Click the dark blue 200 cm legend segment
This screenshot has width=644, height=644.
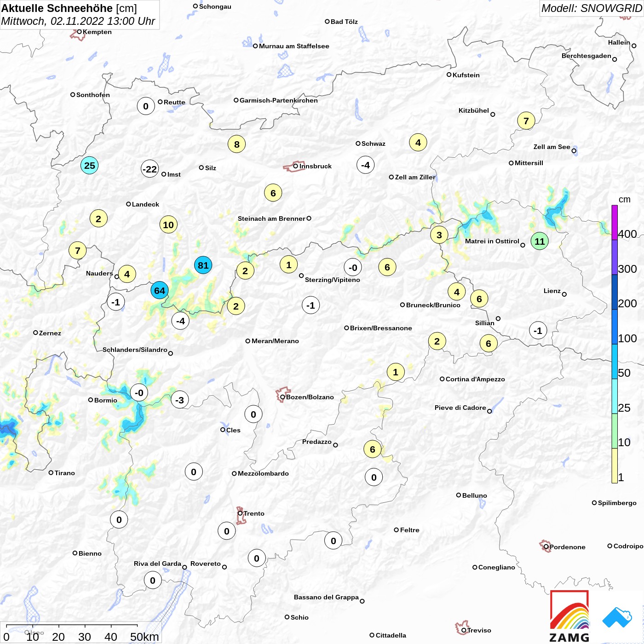tap(615, 292)
